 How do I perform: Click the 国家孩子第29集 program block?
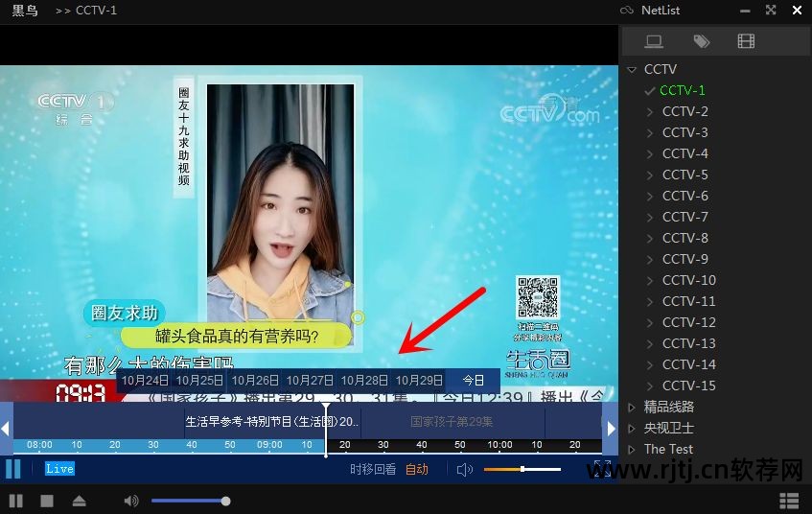pyautogui.click(x=452, y=422)
